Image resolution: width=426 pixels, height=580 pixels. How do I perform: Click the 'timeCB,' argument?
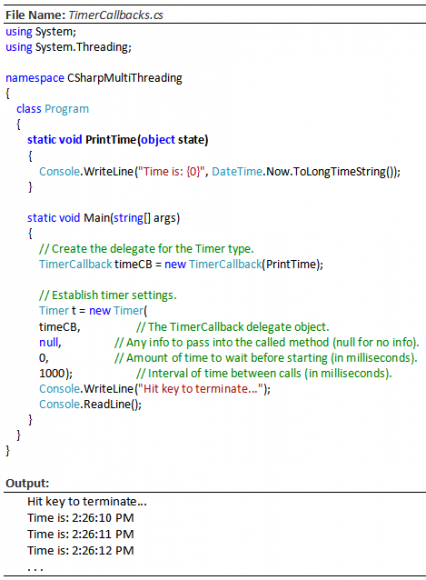click(x=60, y=327)
